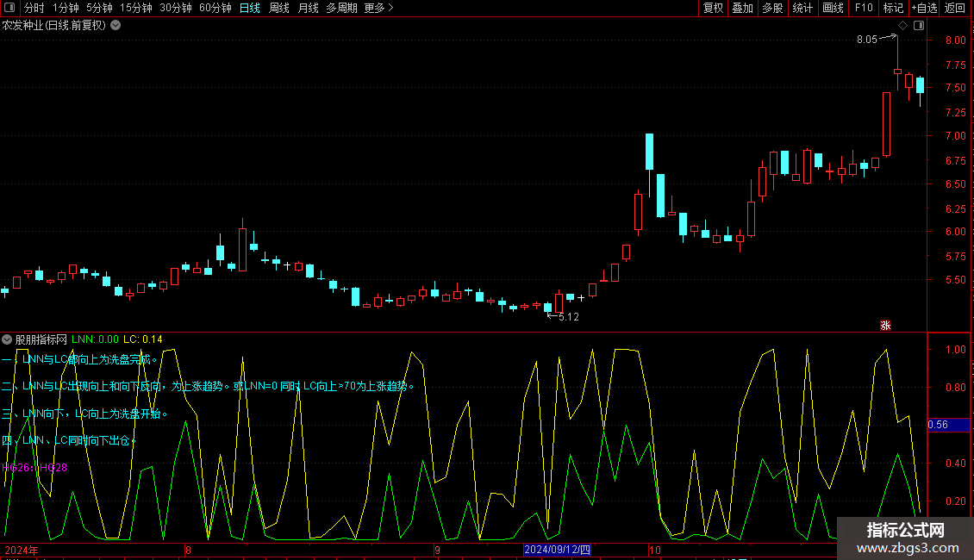974x560 pixels.
Task: Select the 60分钟 period
Action: [215, 8]
